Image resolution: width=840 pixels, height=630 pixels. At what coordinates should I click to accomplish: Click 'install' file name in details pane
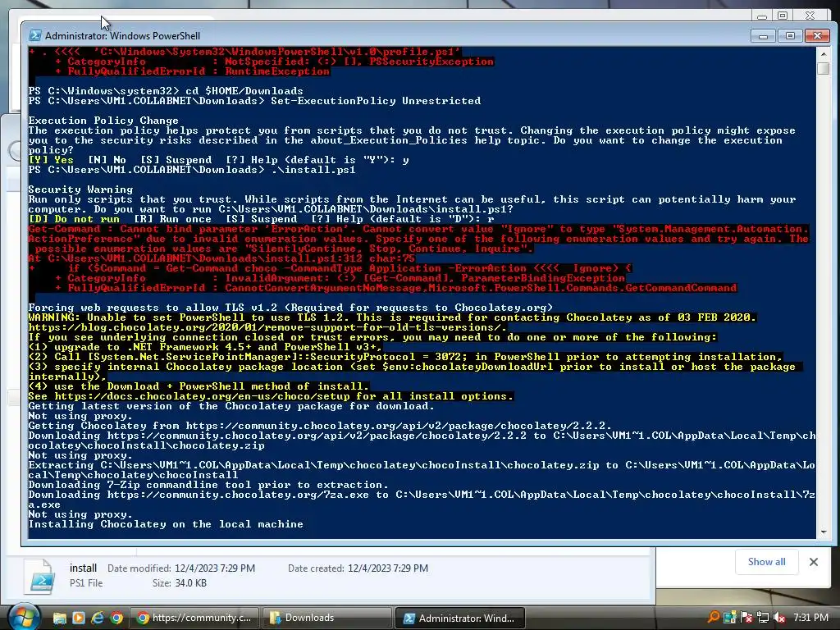pos(83,568)
